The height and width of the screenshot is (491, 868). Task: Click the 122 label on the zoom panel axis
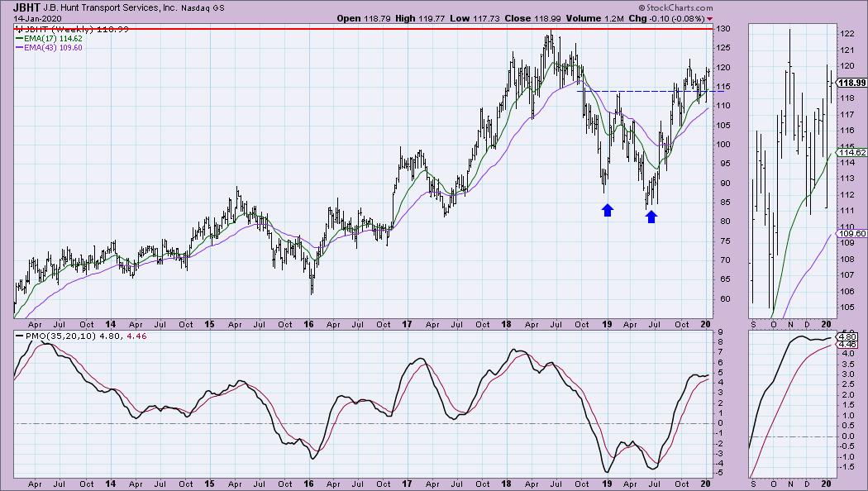click(x=847, y=34)
